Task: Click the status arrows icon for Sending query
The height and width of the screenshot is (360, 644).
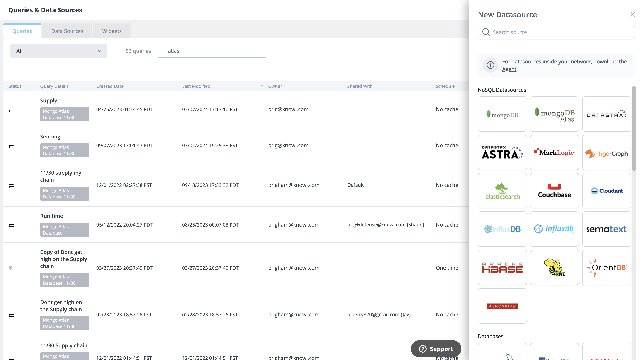Action: click(11, 146)
